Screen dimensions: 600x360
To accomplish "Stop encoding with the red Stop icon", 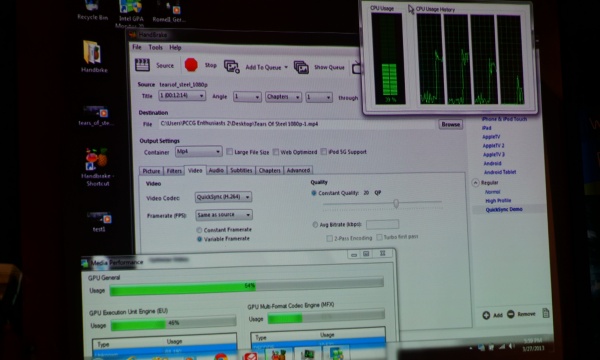I will pos(191,65).
